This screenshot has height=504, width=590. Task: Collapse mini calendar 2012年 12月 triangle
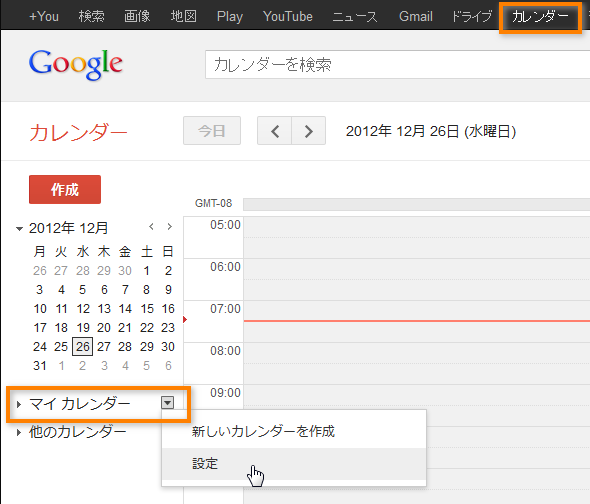pos(19,228)
